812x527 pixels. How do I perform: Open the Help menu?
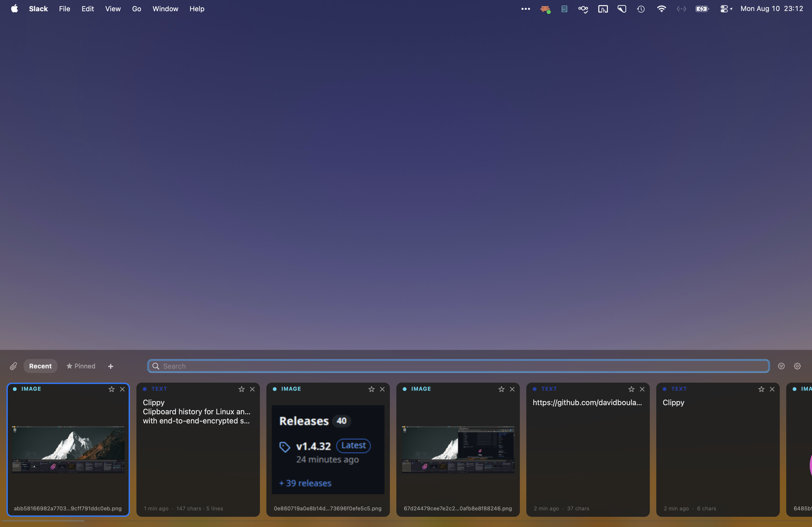pos(197,9)
